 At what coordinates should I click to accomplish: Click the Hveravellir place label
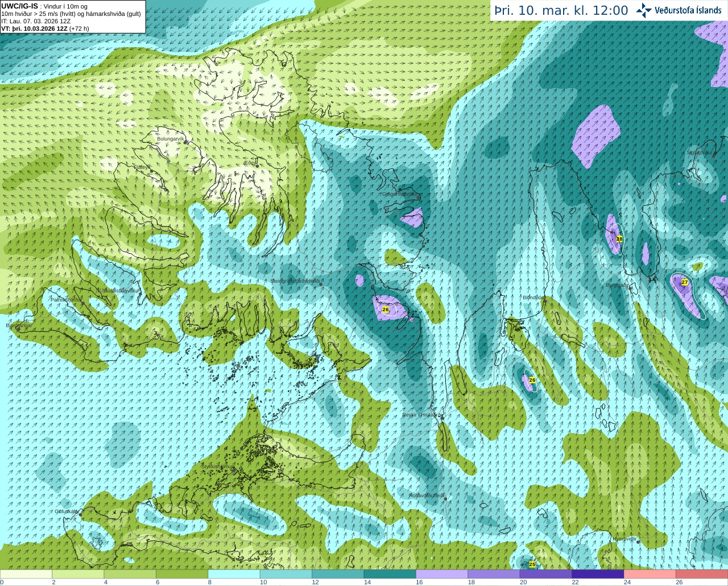[625, 538]
